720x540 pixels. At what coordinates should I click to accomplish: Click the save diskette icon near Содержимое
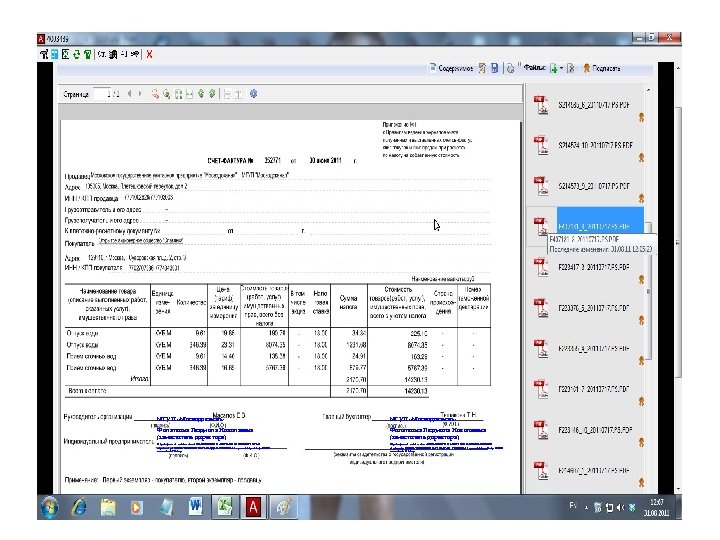coord(495,68)
